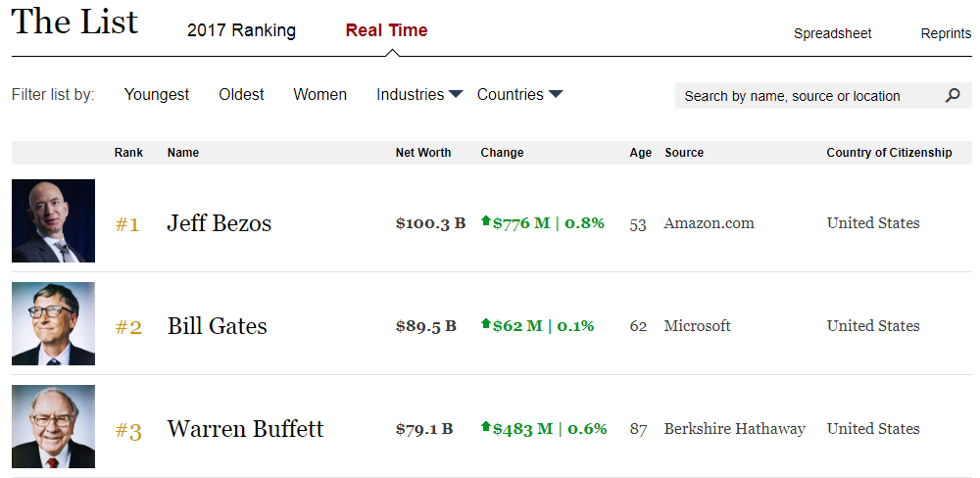Expand the Industries filter dropdown
This screenshot has height=478, width=980.
tap(419, 95)
